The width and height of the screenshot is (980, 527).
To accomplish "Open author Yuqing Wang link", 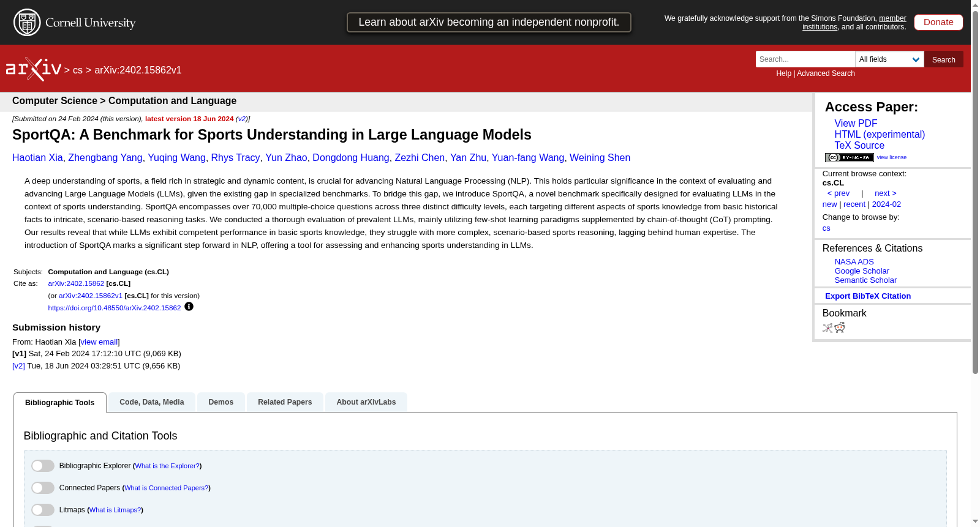I will pos(176,158).
